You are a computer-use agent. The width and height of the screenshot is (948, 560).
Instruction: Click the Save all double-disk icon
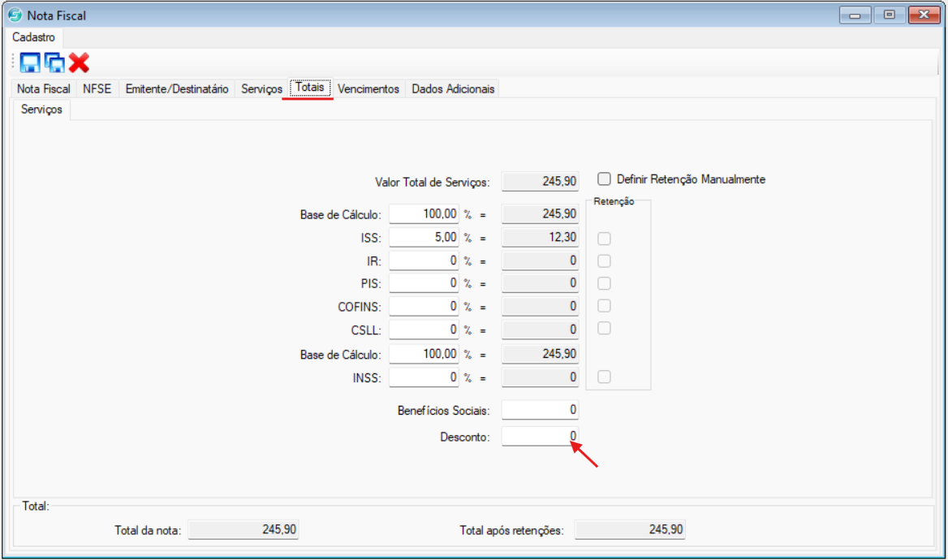[x=54, y=62]
